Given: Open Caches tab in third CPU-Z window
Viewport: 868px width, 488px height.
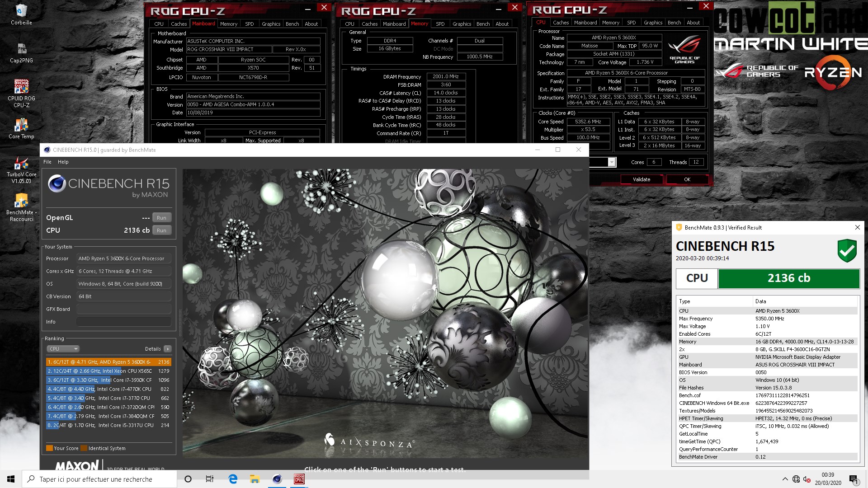Looking at the screenshot, I should [x=561, y=22].
